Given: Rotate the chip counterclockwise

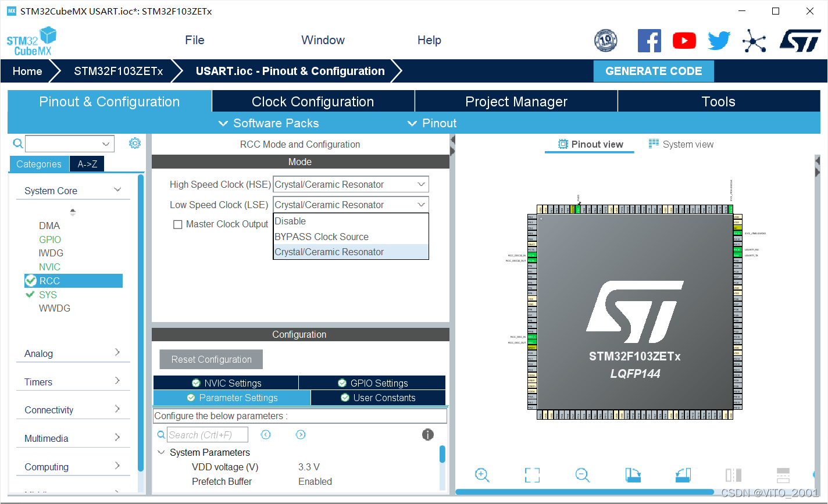Looking at the screenshot, I should (683, 475).
